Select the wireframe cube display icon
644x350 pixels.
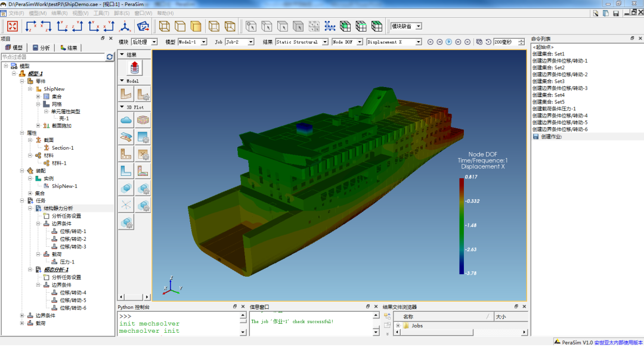pos(164,26)
